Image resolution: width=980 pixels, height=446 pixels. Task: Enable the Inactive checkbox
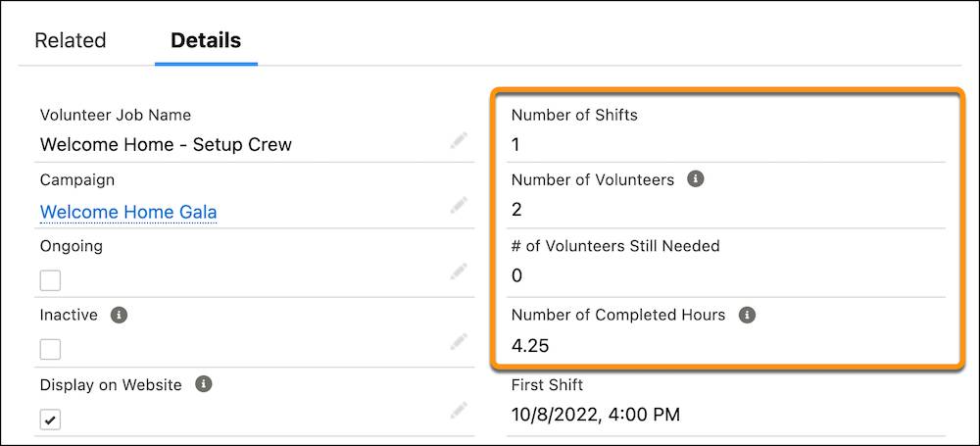(x=50, y=349)
